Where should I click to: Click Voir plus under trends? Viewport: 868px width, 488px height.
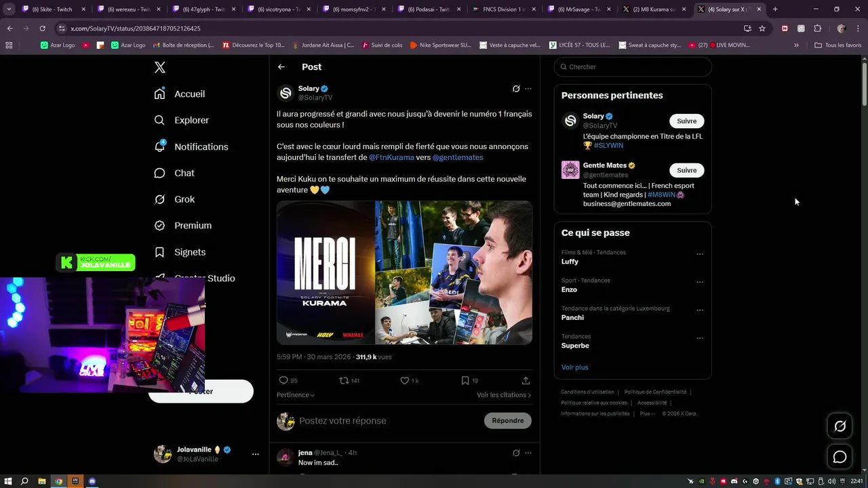pyautogui.click(x=574, y=367)
